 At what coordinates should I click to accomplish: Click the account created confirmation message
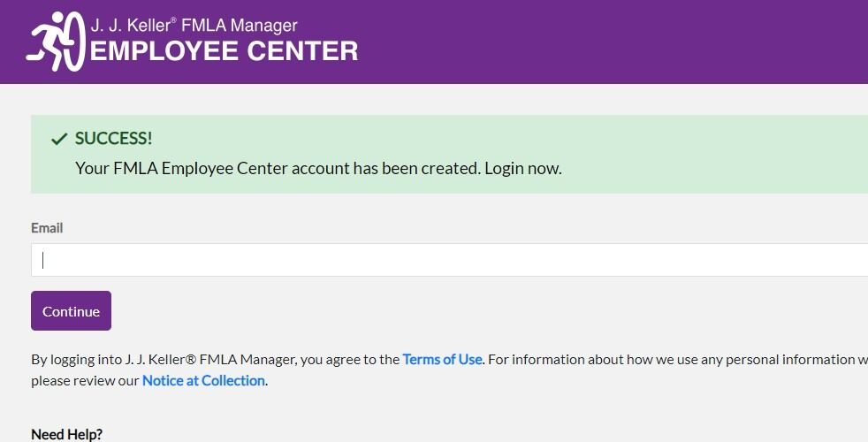319,168
